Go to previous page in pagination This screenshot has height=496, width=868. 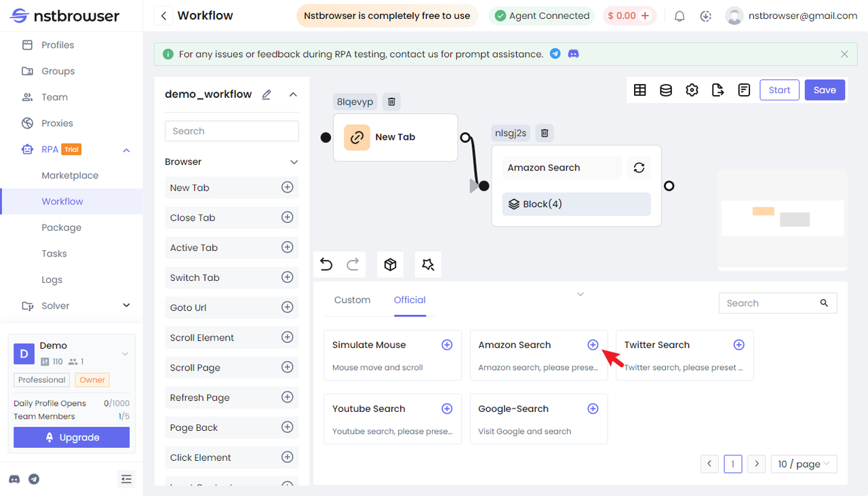point(709,464)
